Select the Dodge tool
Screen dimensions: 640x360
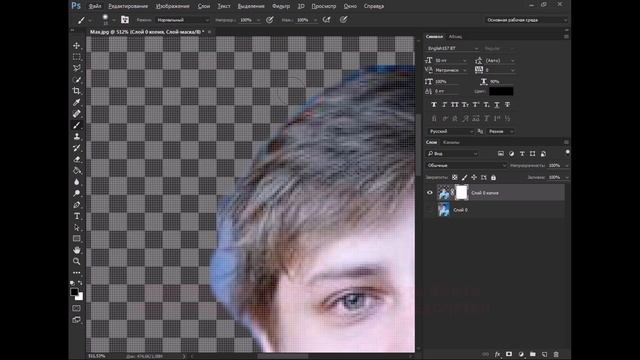tap(76, 193)
